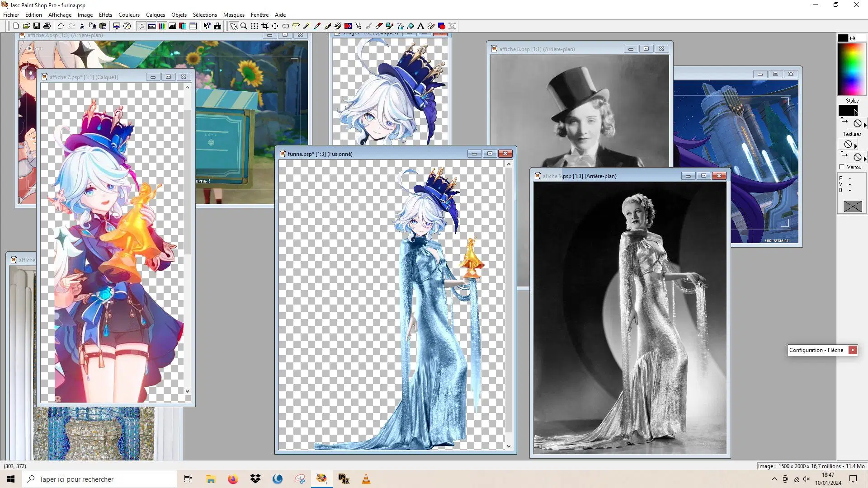Expand the foreground style flyout arrow
868x488 pixels.
(855, 113)
